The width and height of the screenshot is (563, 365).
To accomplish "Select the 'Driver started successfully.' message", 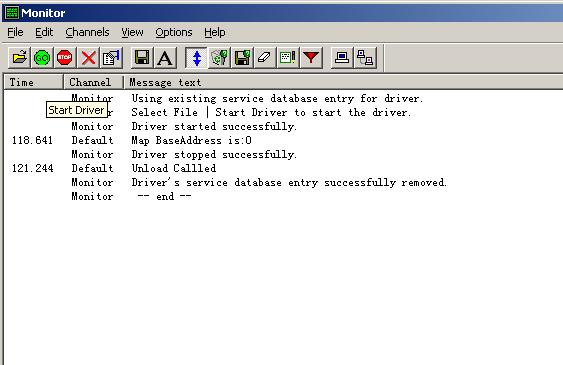I will coord(214,126).
